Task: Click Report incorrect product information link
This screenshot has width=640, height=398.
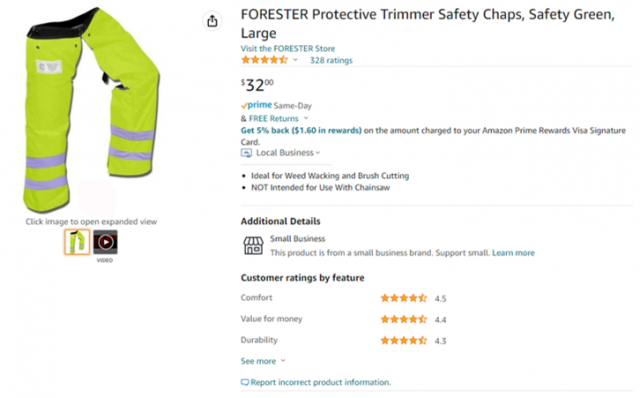Action: pyautogui.click(x=320, y=382)
